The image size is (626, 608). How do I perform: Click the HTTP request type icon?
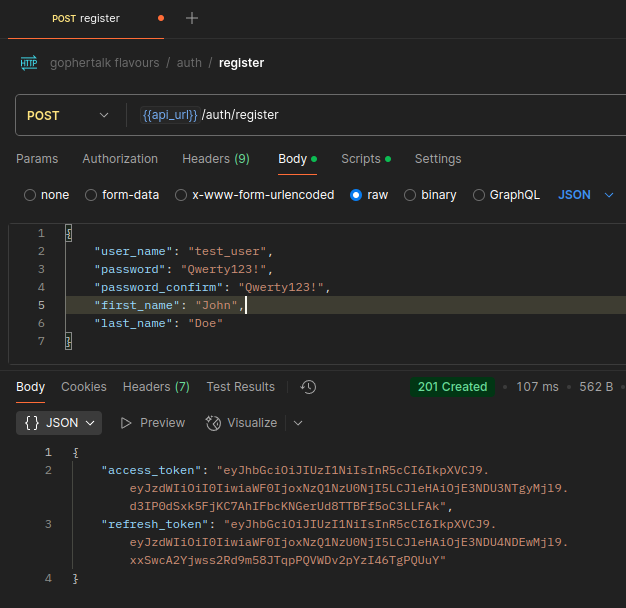tap(29, 63)
